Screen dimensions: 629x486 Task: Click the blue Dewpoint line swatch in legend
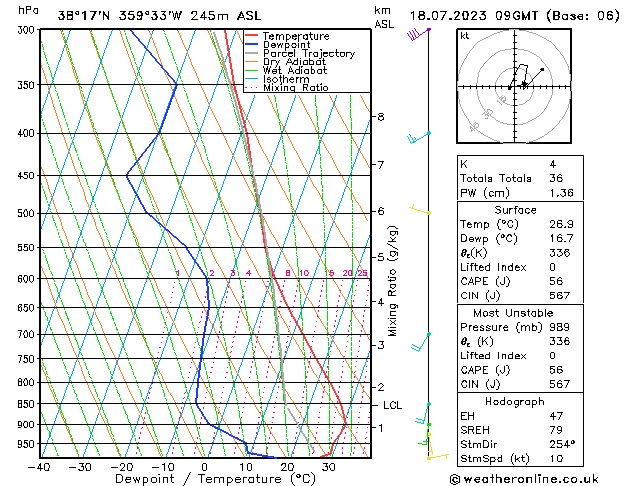(252, 45)
